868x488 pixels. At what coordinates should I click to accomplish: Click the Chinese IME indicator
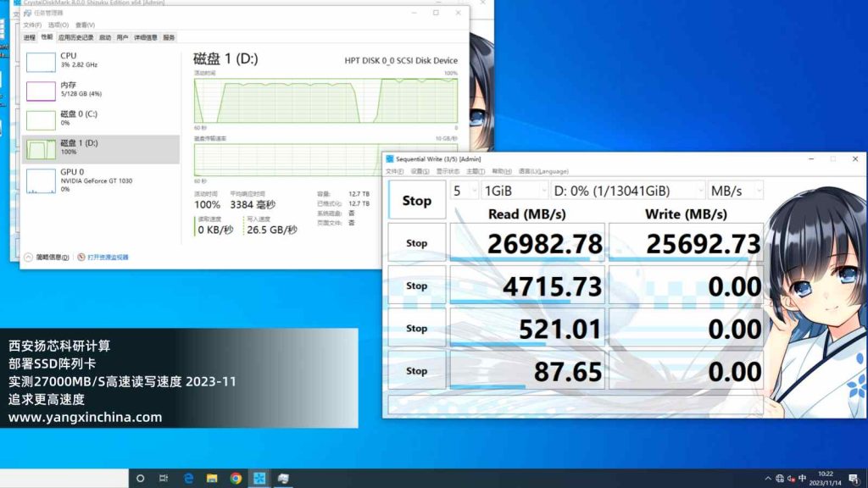(802, 478)
